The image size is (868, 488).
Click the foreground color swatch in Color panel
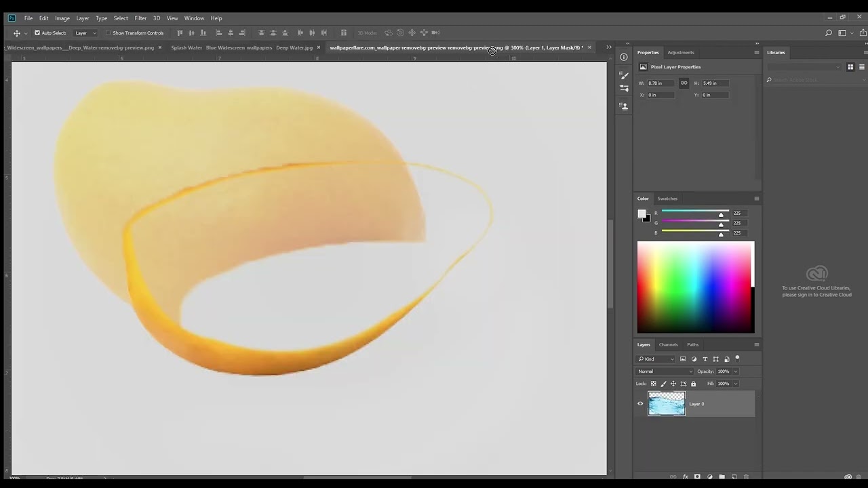click(x=642, y=213)
